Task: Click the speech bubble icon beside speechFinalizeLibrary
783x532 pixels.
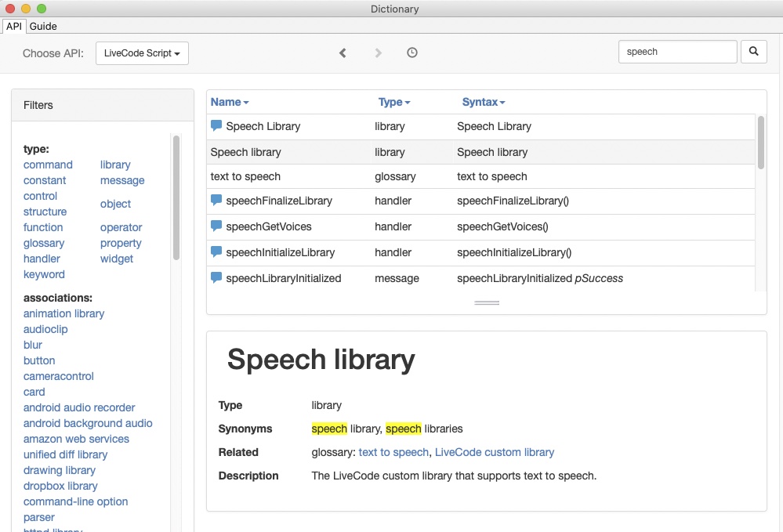Action: click(216, 200)
